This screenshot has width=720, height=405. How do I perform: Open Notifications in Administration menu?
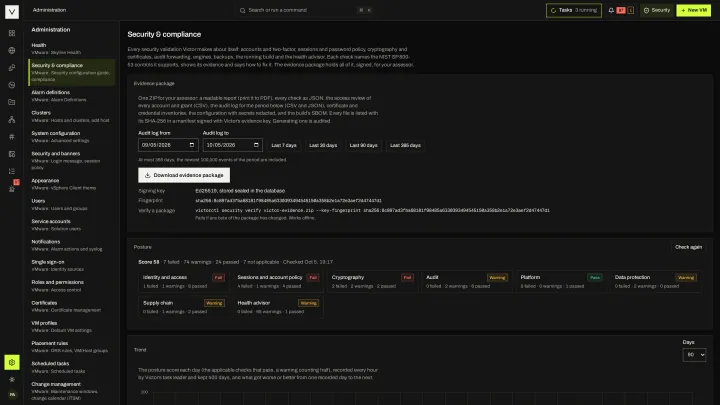click(71, 245)
